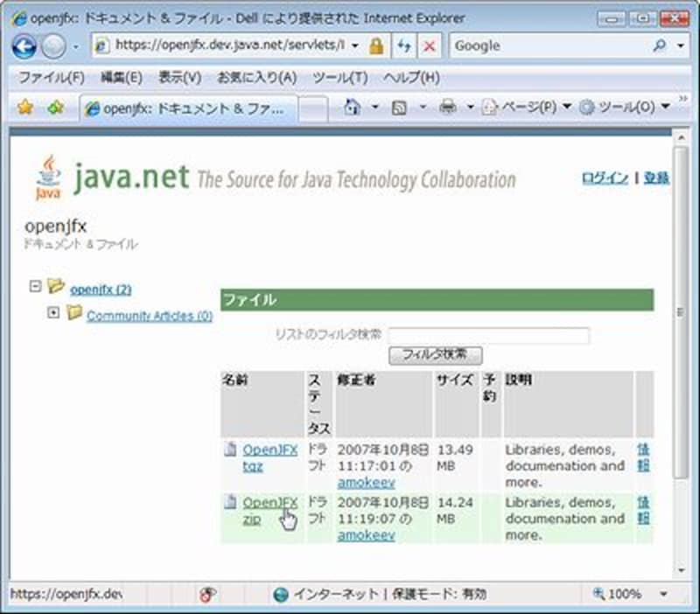Open the 情報 link for OpenJFX zip
The image size is (700, 614).
[643, 510]
